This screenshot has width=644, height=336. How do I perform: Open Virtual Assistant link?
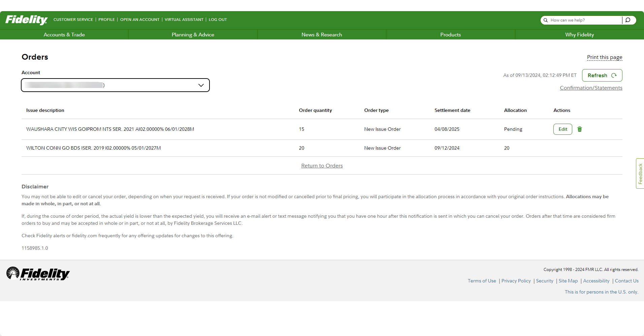(184, 20)
